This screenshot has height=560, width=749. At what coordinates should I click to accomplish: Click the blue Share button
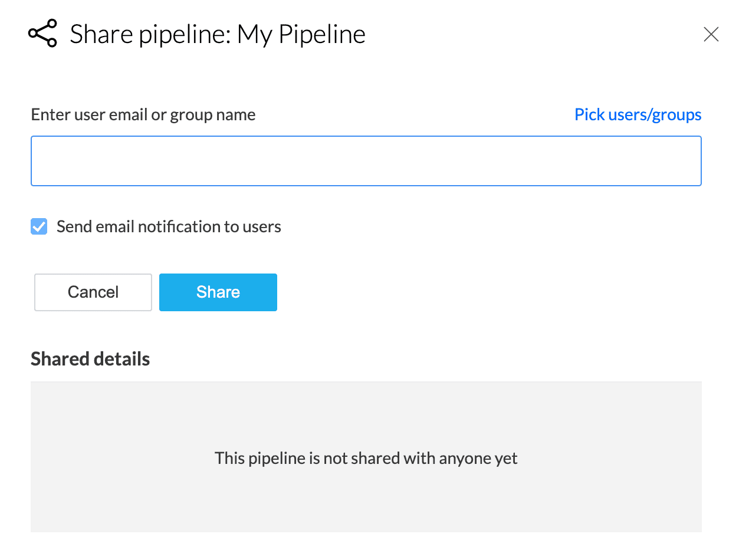[x=218, y=292]
